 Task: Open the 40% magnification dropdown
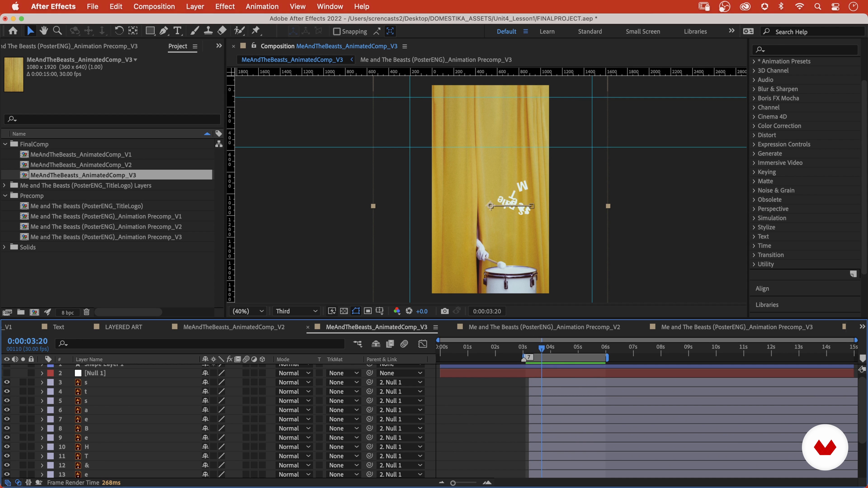pos(248,311)
